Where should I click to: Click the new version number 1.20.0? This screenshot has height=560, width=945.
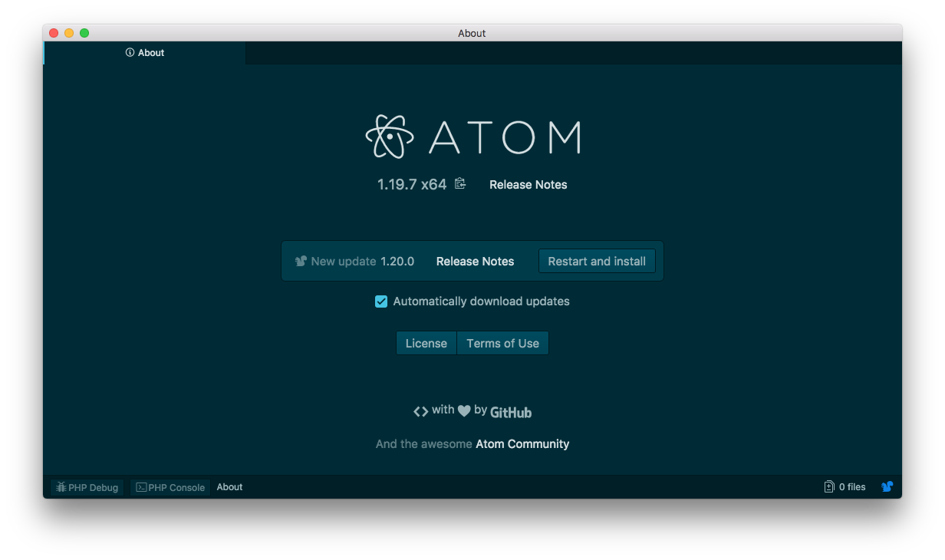click(397, 262)
